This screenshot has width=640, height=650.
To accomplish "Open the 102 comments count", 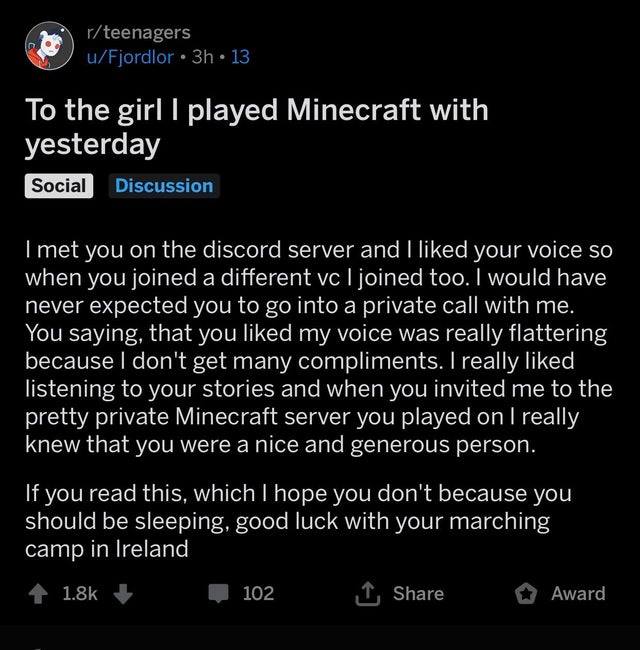I will pyautogui.click(x=258, y=594).
